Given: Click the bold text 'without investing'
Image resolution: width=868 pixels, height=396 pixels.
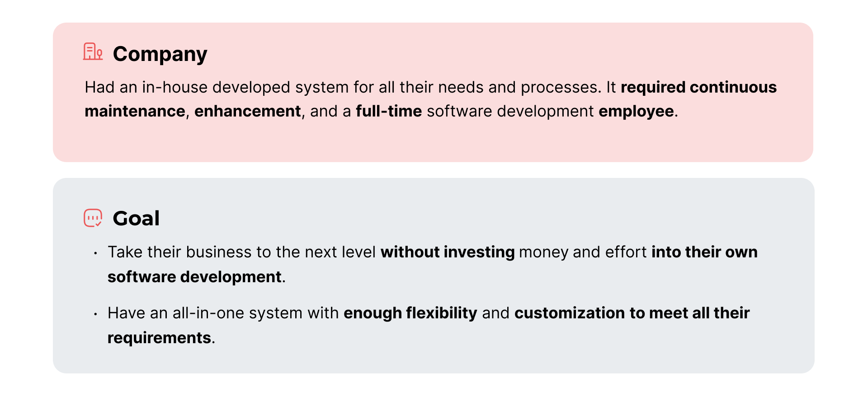Looking at the screenshot, I should click(448, 252).
